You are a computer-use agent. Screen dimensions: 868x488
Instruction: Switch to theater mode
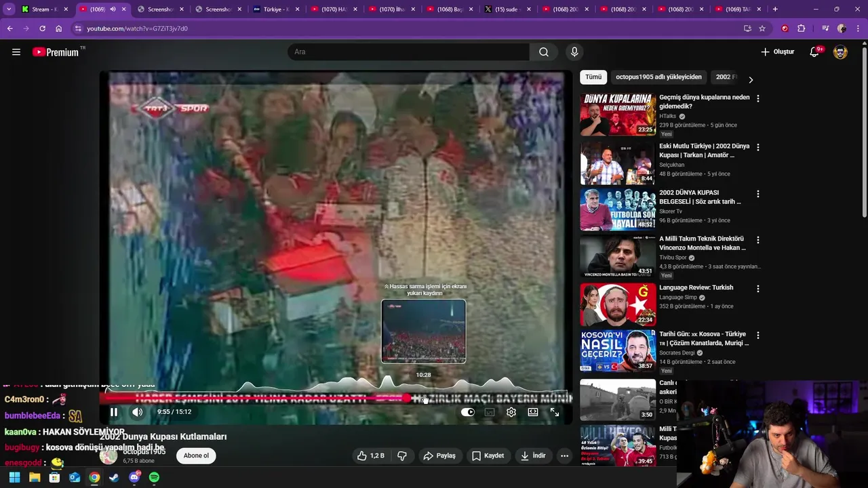[533, 412]
